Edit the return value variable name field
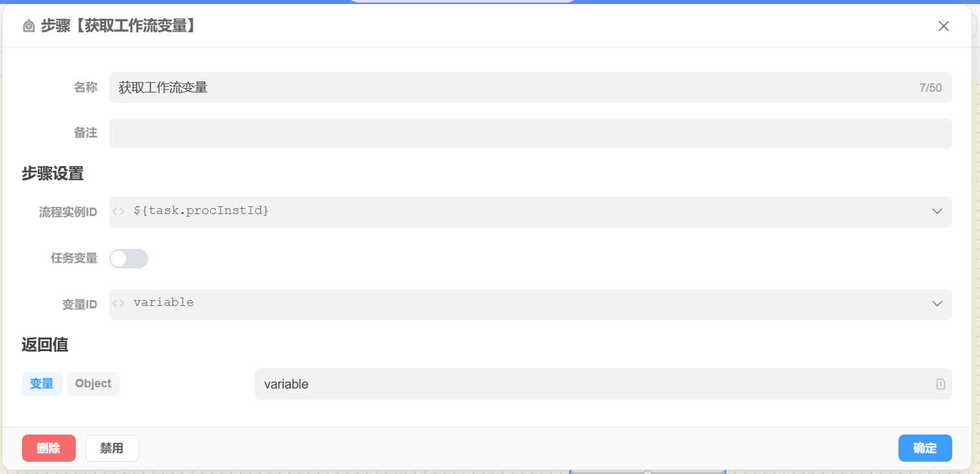 tap(582, 384)
